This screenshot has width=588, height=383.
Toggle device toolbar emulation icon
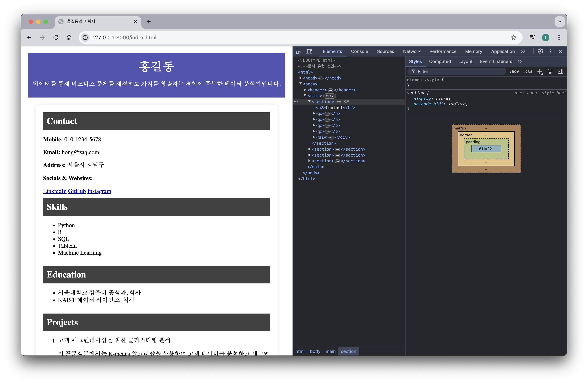point(309,51)
